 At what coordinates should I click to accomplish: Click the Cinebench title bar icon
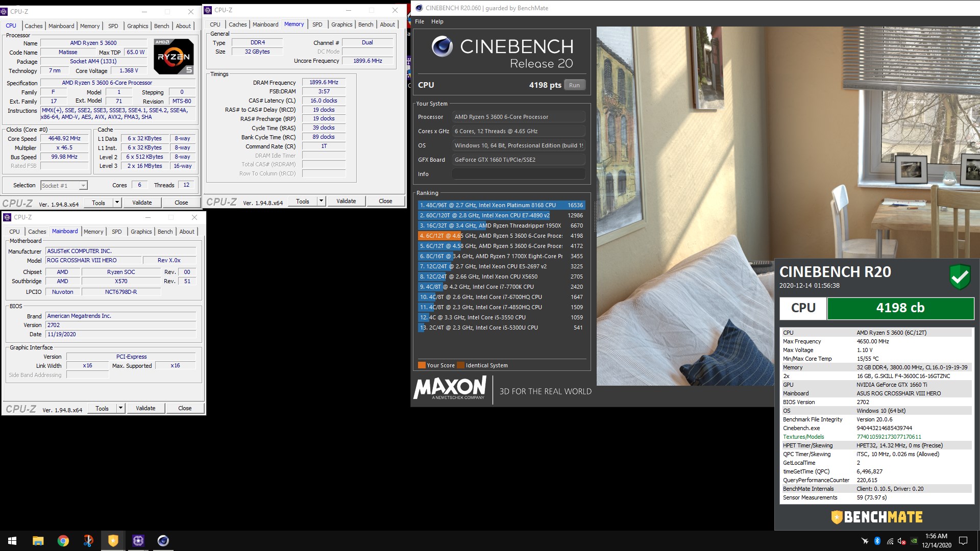pyautogui.click(x=419, y=8)
